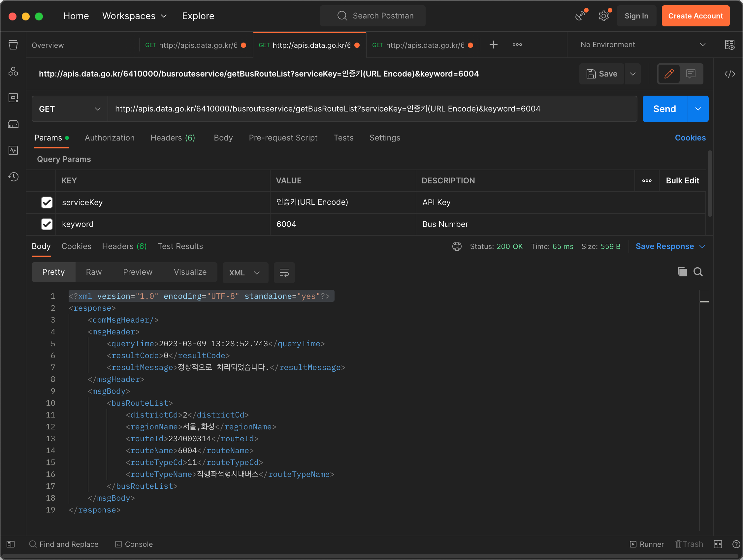This screenshot has height=560, width=743.
Task: Open the settings gear icon
Action: (x=603, y=16)
